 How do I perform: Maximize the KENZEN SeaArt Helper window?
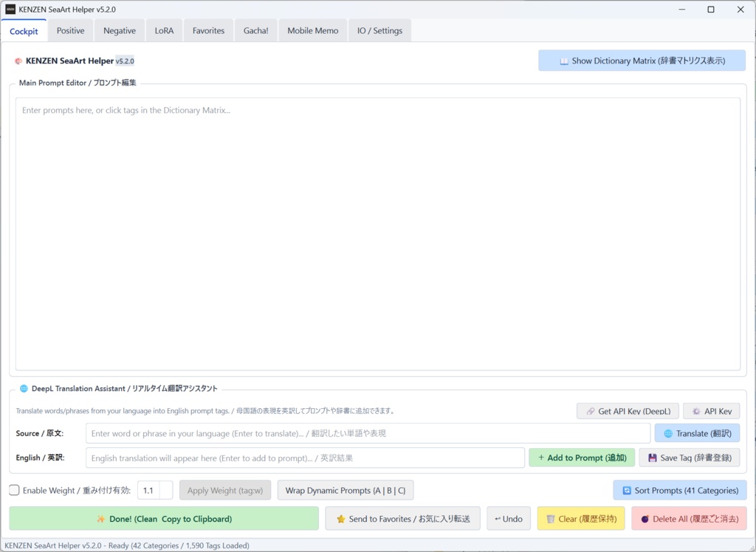711,9
